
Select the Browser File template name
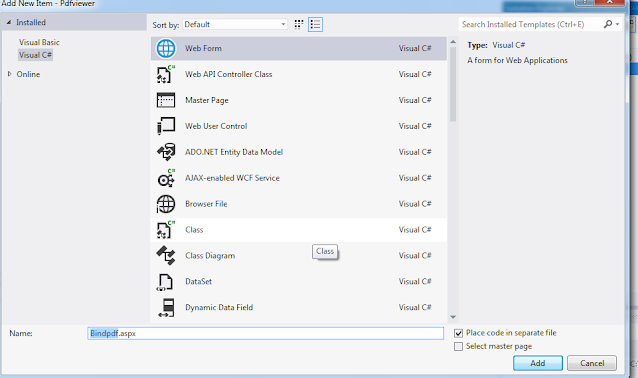coord(206,204)
